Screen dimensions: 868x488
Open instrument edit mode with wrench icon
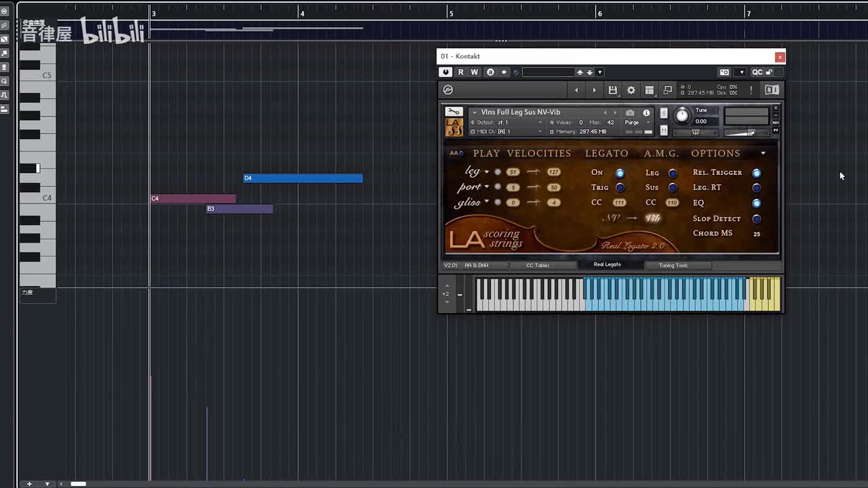[454, 112]
